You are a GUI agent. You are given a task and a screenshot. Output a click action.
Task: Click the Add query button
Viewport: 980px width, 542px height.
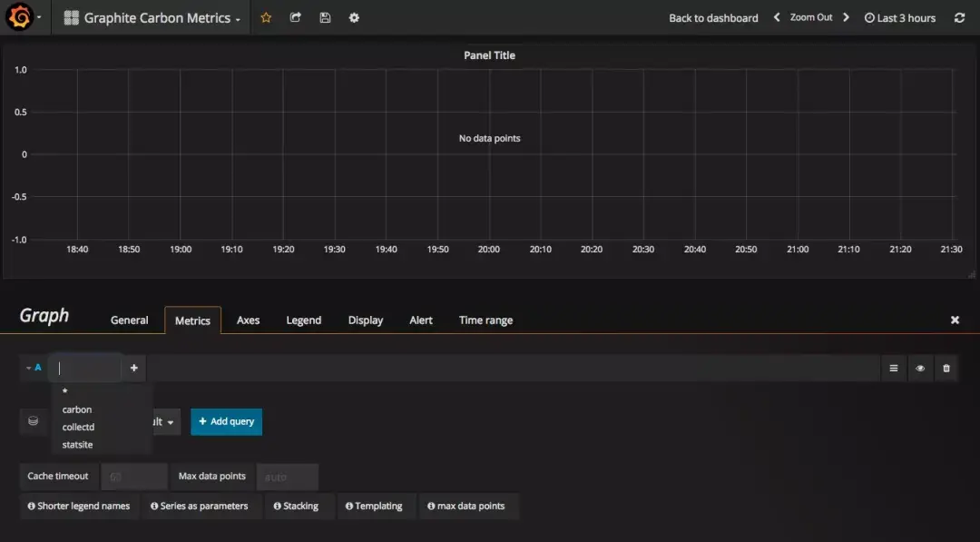pyautogui.click(x=226, y=422)
